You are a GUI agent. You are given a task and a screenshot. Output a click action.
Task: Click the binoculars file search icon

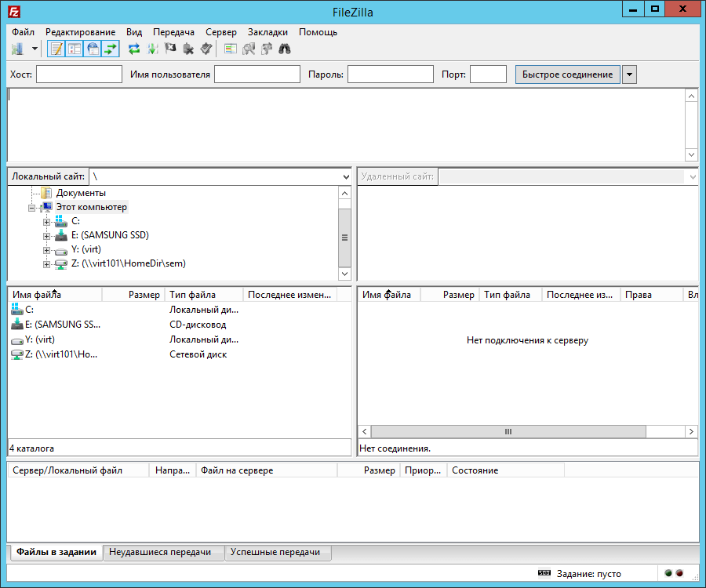[x=285, y=49]
